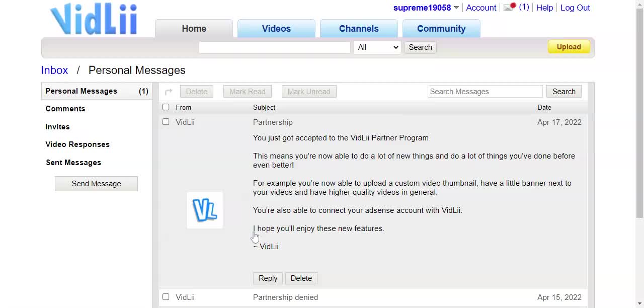Go to the Inbox breadcrumb link
The height and width of the screenshot is (308, 644).
54,70
